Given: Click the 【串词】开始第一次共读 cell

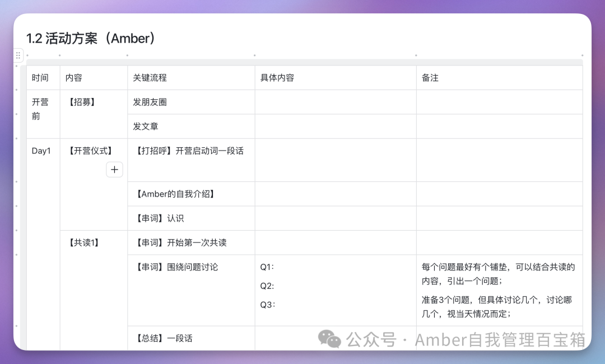Looking at the screenshot, I should click(191, 242).
